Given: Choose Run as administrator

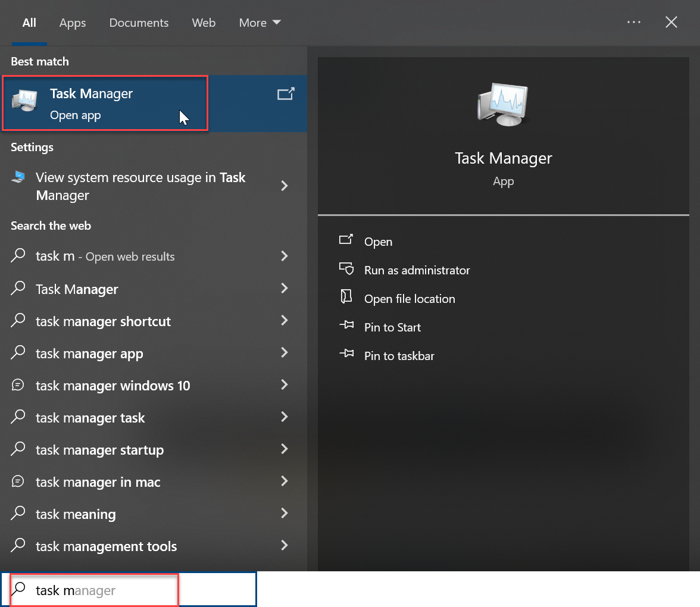Looking at the screenshot, I should 417,270.
